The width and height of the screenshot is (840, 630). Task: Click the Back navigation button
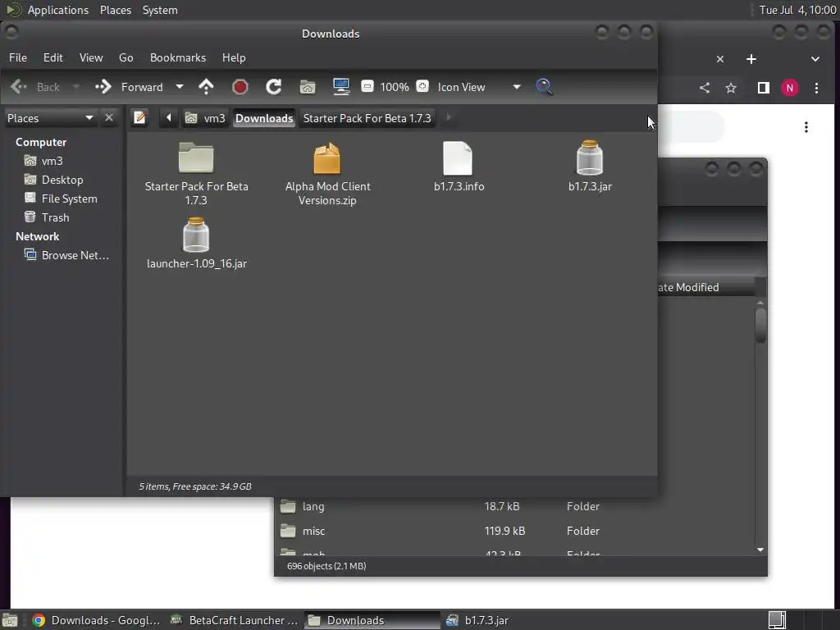pyautogui.click(x=34, y=87)
